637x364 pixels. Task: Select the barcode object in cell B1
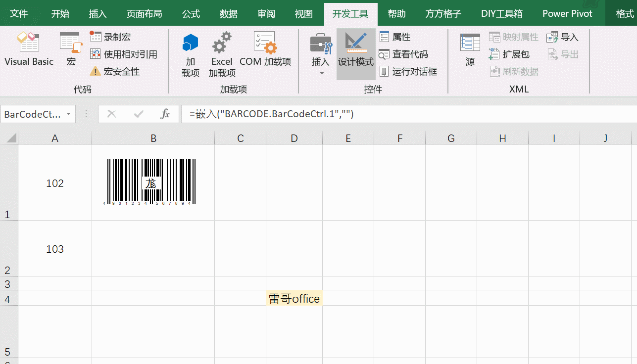[x=151, y=182]
